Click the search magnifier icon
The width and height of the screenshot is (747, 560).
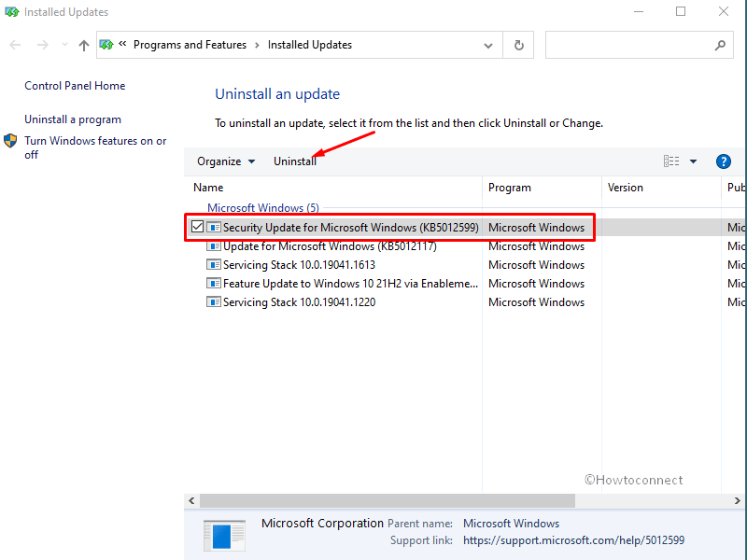point(720,45)
